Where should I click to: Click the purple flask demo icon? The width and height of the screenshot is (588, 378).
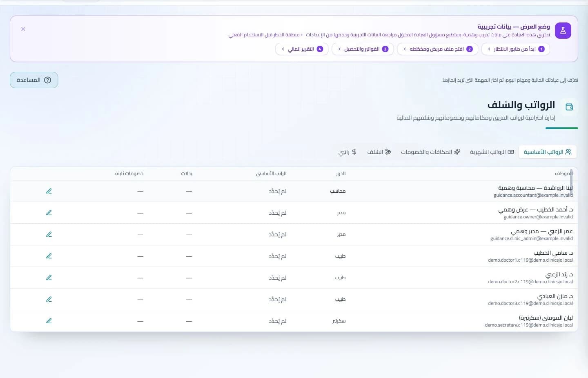[563, 31]
